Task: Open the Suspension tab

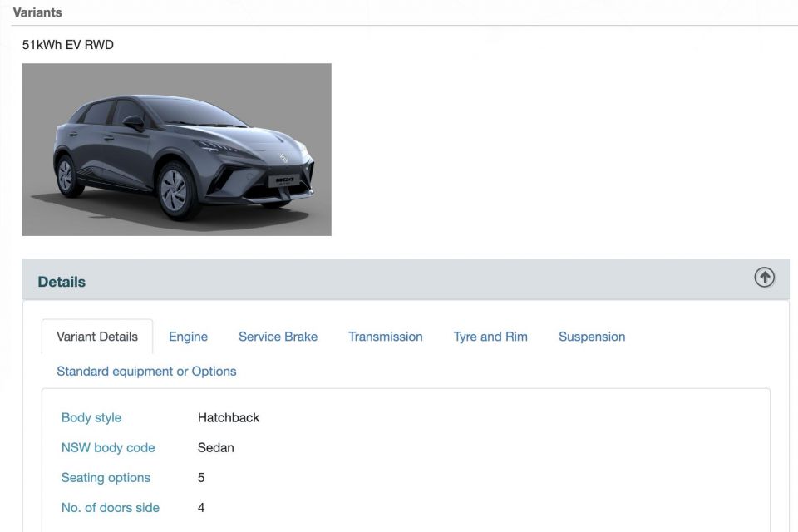Action: [592, 337]
